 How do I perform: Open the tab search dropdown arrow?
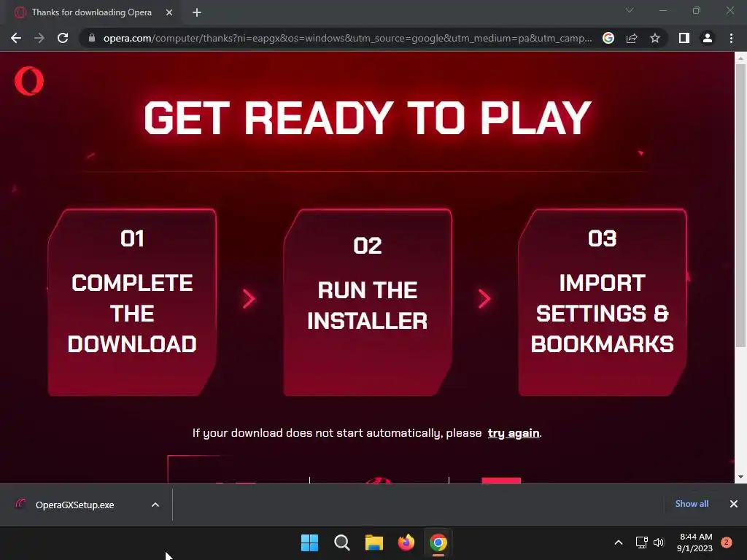[x=630, y=10]
